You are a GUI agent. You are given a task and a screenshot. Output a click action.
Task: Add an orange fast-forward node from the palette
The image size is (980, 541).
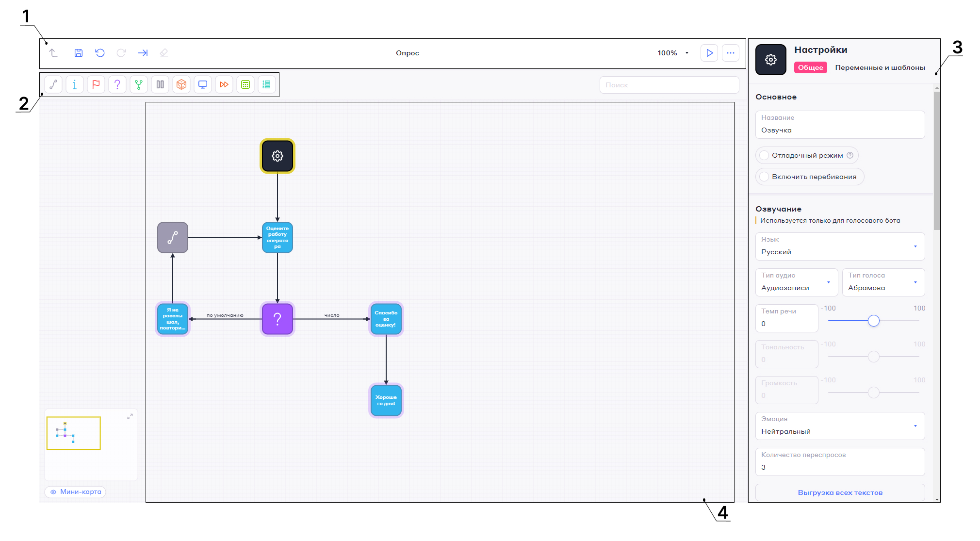tap(224, 84)
